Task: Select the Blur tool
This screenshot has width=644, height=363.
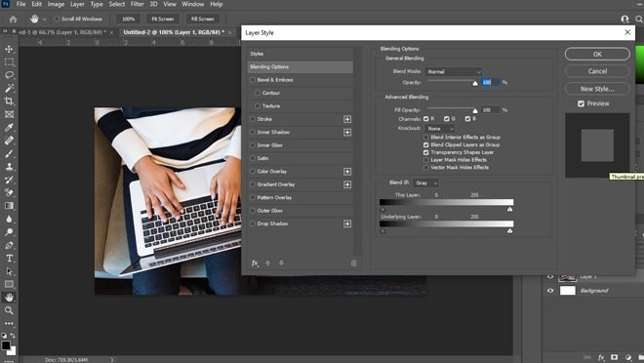Action: [x=9, y=219]
